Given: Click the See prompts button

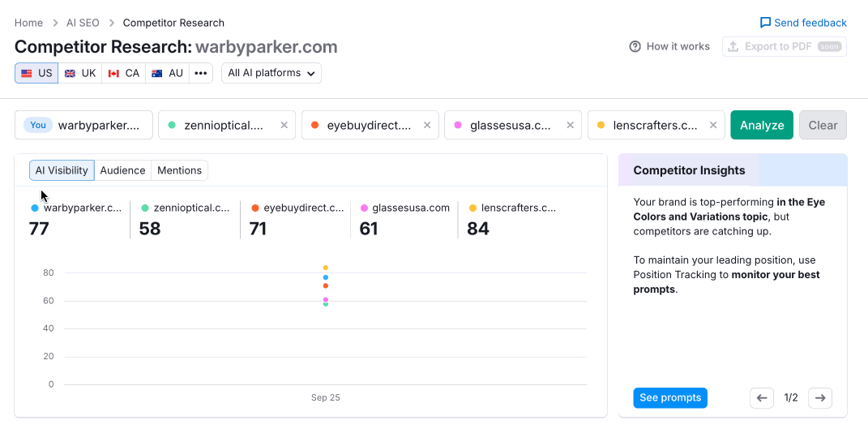Looking at the screenshot, I should click(669, 398).
